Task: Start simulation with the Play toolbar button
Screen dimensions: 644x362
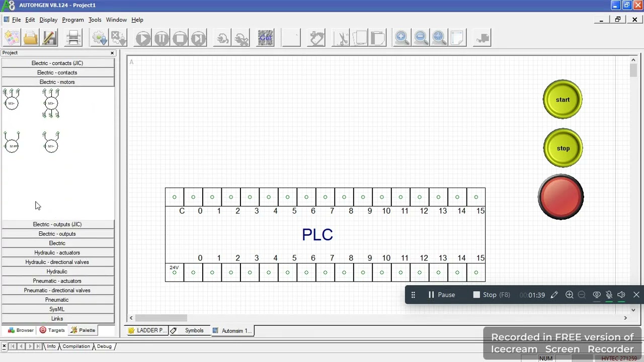Action: coord(143,38)
